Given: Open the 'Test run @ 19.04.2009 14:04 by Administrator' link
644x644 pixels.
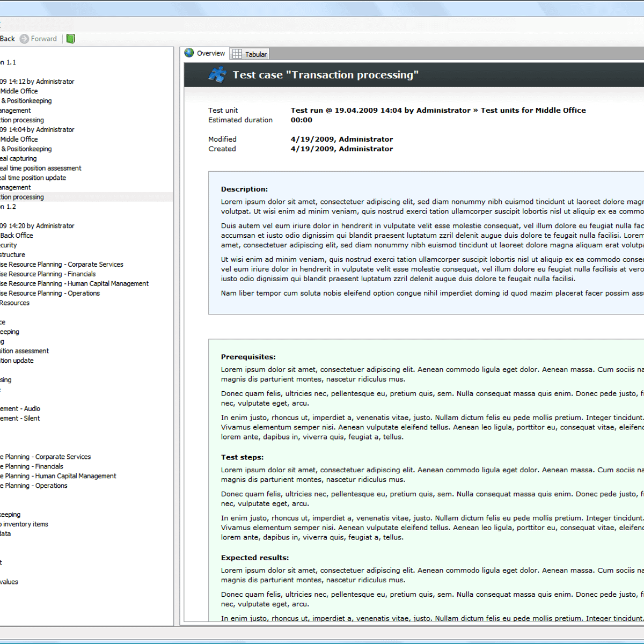Looking at the screenshot, I should [380, 110].
